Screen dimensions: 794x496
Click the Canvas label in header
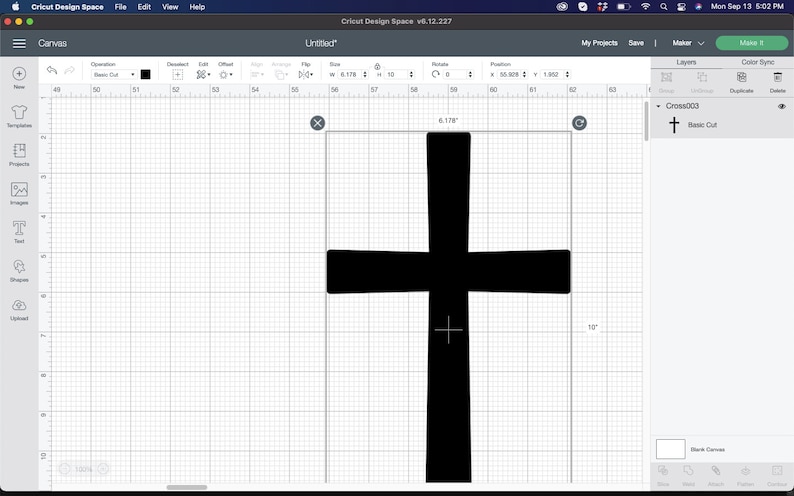pos(52,44)
